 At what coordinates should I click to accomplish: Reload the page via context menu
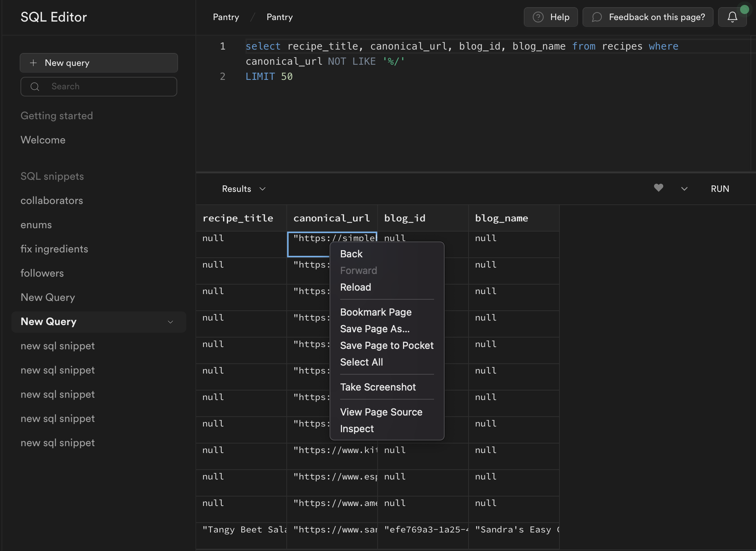point(355,287)
